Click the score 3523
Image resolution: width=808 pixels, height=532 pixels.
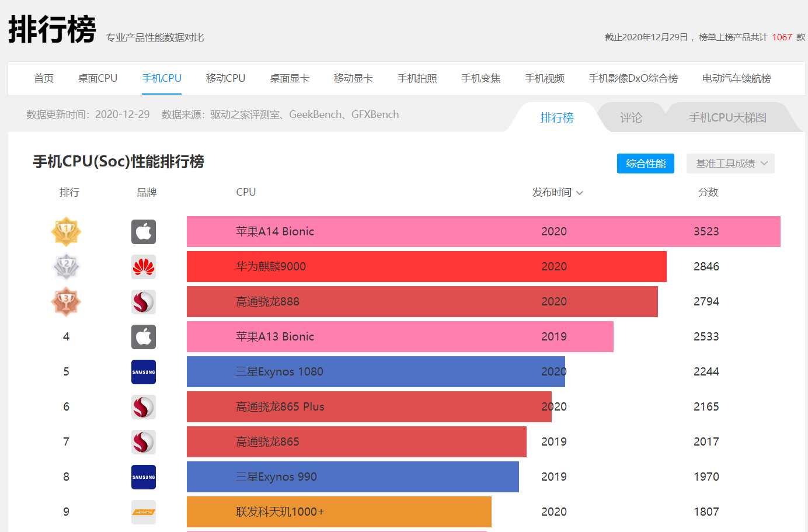(706, 231)
